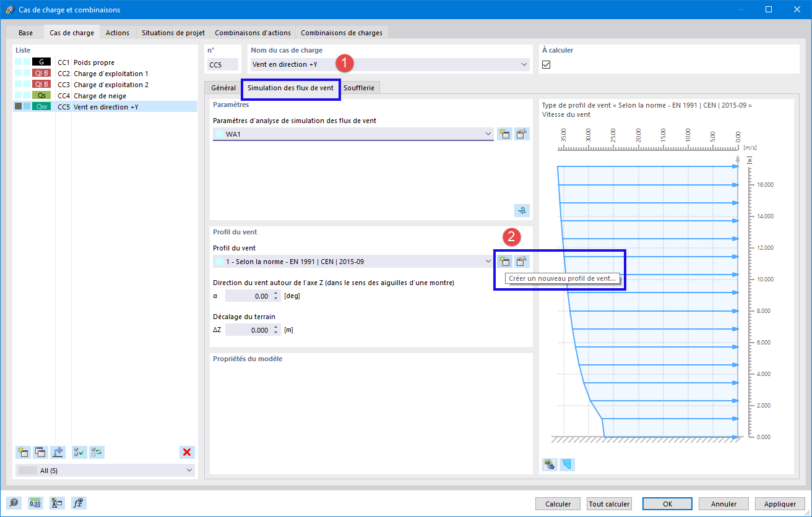Go to the Situations de projet tab

(x=173, y=33)
